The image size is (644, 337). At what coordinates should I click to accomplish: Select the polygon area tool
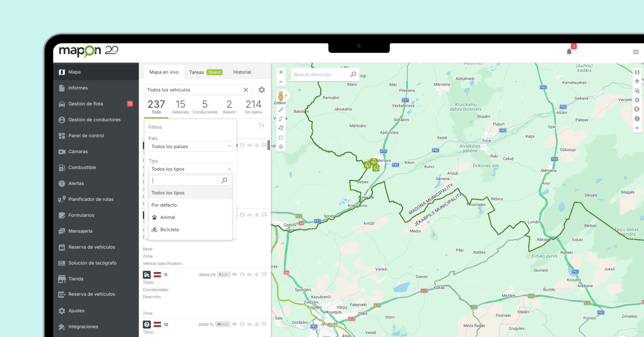[281, 128]
